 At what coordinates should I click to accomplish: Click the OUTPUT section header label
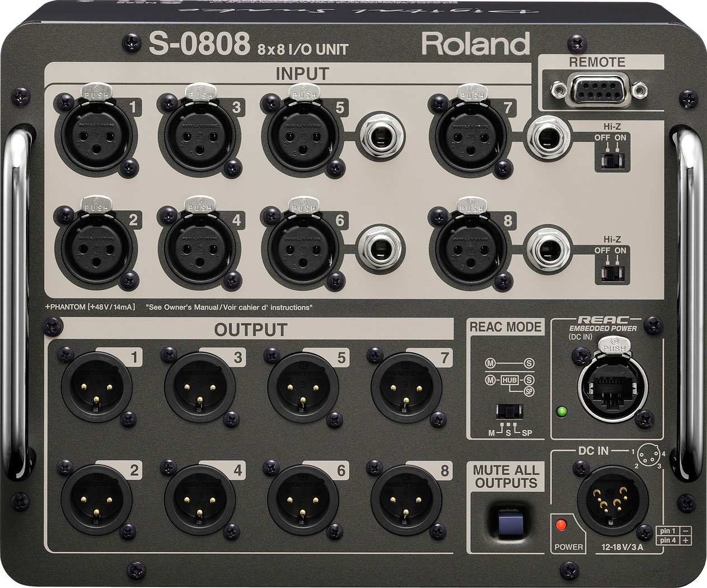point(252,330)
